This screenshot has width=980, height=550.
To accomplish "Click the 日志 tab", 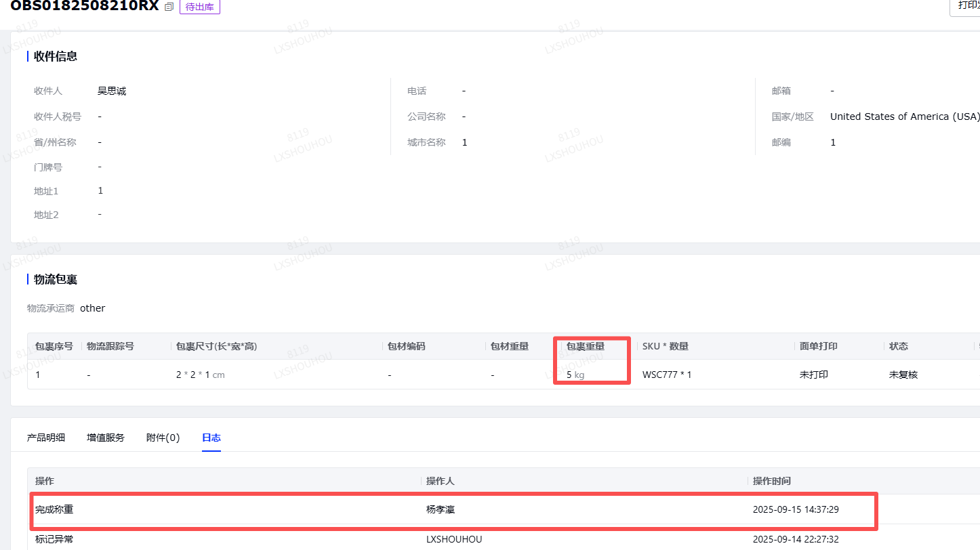I will click(211, 438).
